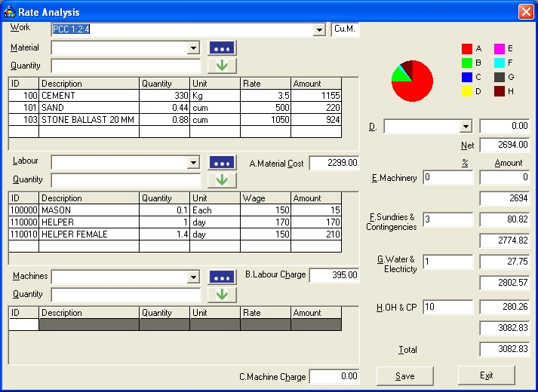Click the Labour browse ellipsis button
The height and width of the screenshot is (392, 538).
point(222,163)
